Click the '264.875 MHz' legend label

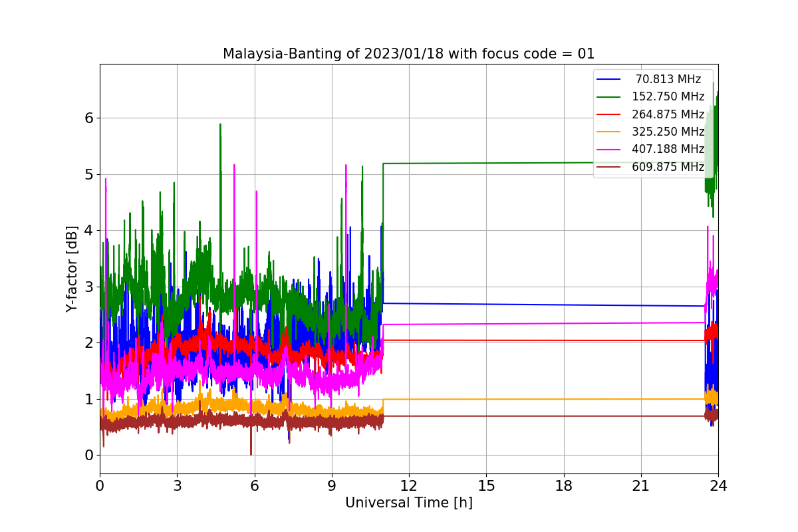[x=668, y=114]
